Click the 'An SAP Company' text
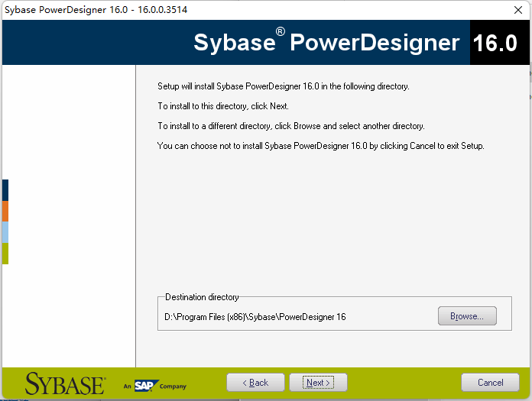 (154, 386)
